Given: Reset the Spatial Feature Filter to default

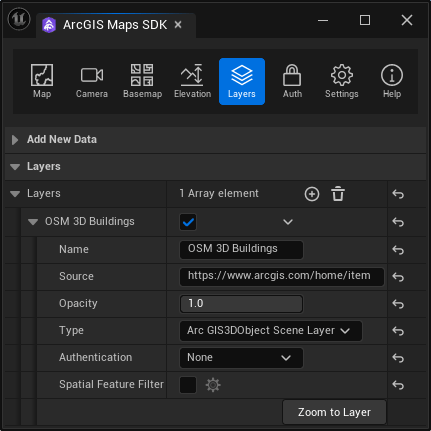Looking at the screenshot, I should pyautogui.click(x=398, y=385).
